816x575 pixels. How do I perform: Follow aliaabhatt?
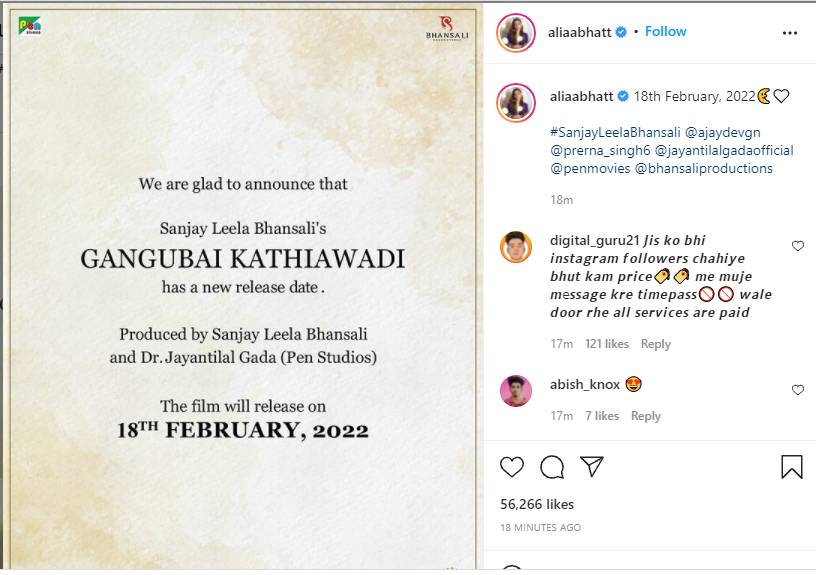coord(665,31)
